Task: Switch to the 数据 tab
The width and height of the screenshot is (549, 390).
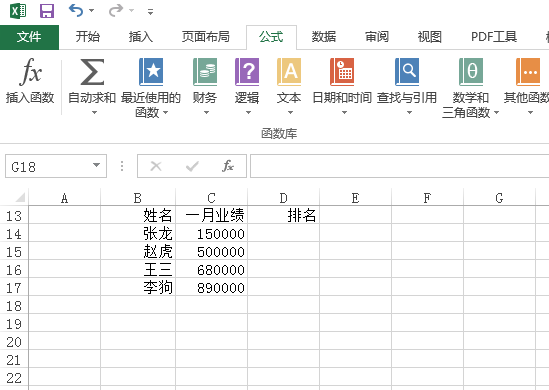Action: click(x=324, y=37)
